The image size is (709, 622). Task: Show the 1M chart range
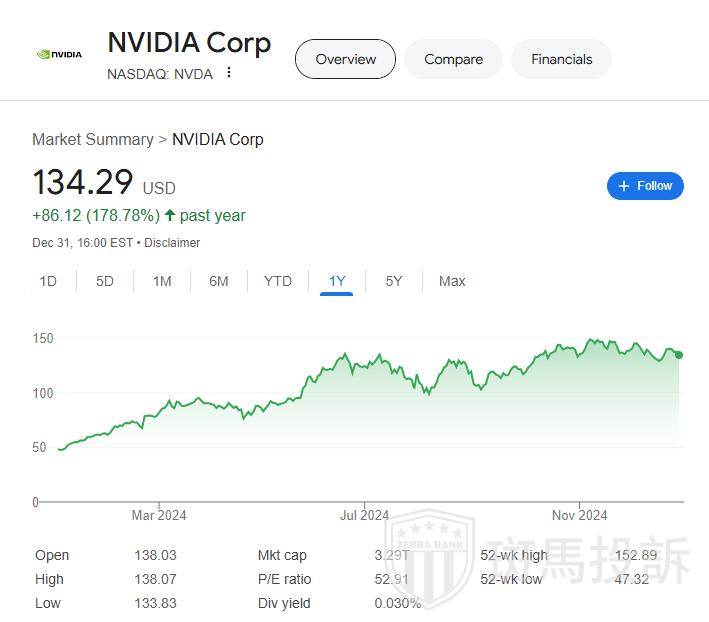point(162,281)
